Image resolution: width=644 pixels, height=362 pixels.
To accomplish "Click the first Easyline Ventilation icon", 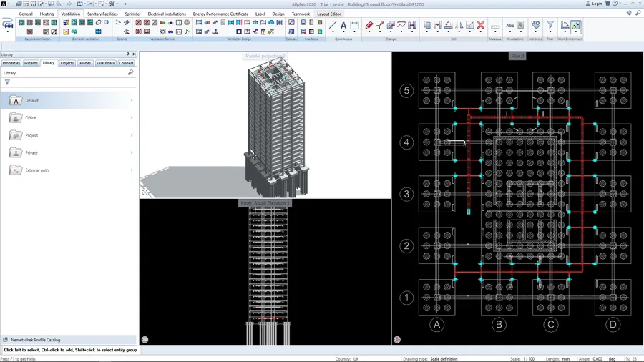I will tap(21, 23).
